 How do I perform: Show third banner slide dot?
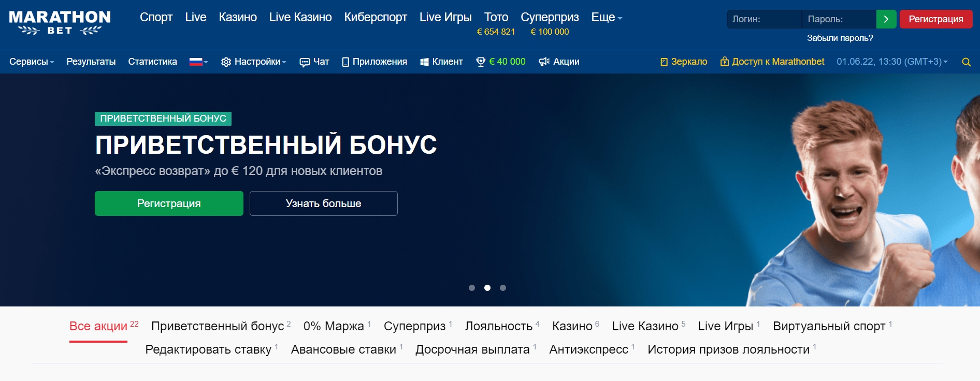click(503, 288)
